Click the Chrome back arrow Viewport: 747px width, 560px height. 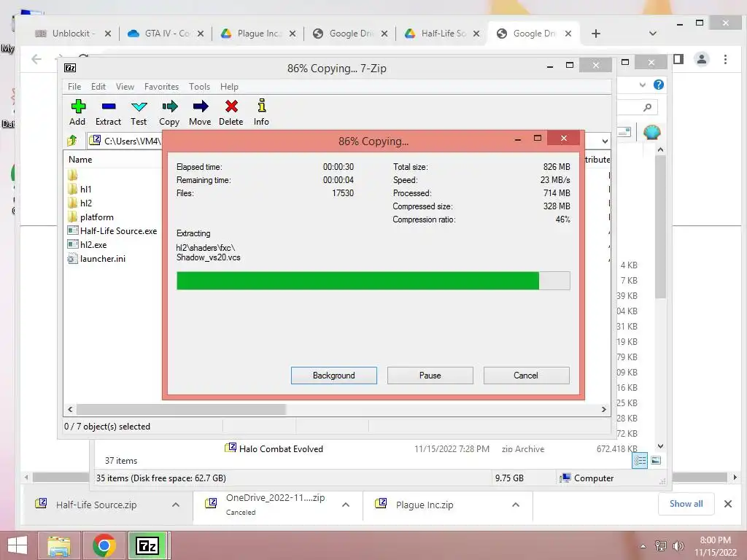(x=36, y=59)
